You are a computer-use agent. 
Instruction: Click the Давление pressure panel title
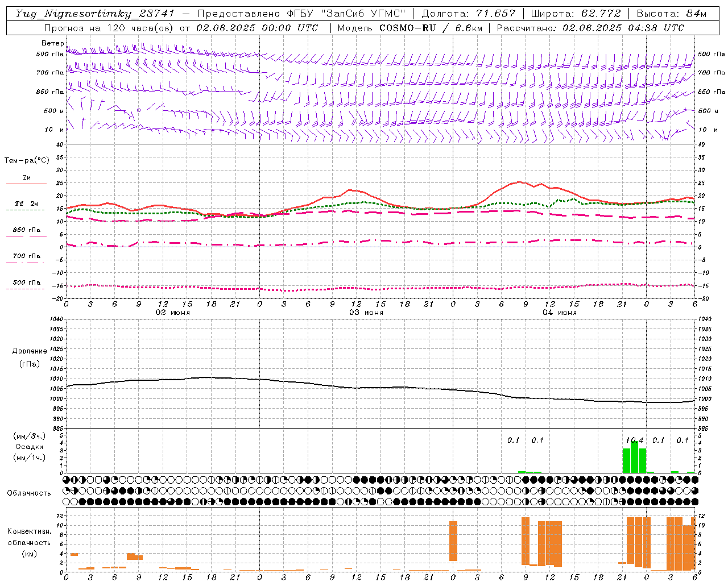[x=30, y=351]
